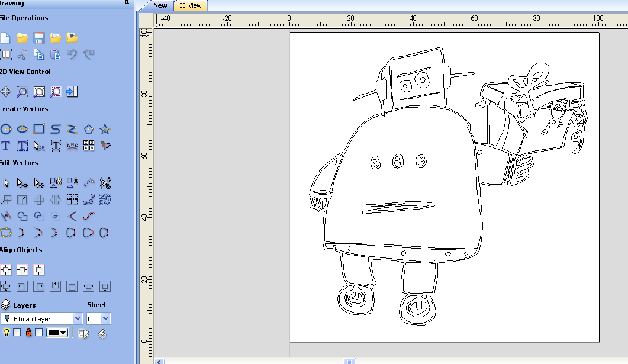Screen dimensions: 628x364
Task: Select the Edit Text cursor AB tool
Action: 39,146
